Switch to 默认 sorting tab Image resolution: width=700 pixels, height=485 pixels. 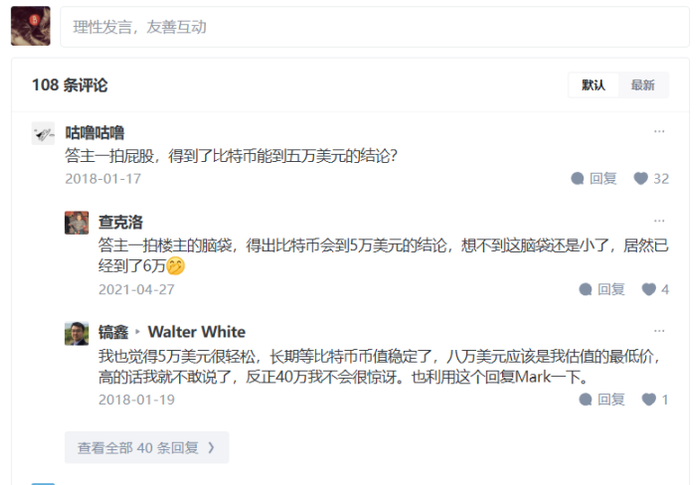[593, 85]
